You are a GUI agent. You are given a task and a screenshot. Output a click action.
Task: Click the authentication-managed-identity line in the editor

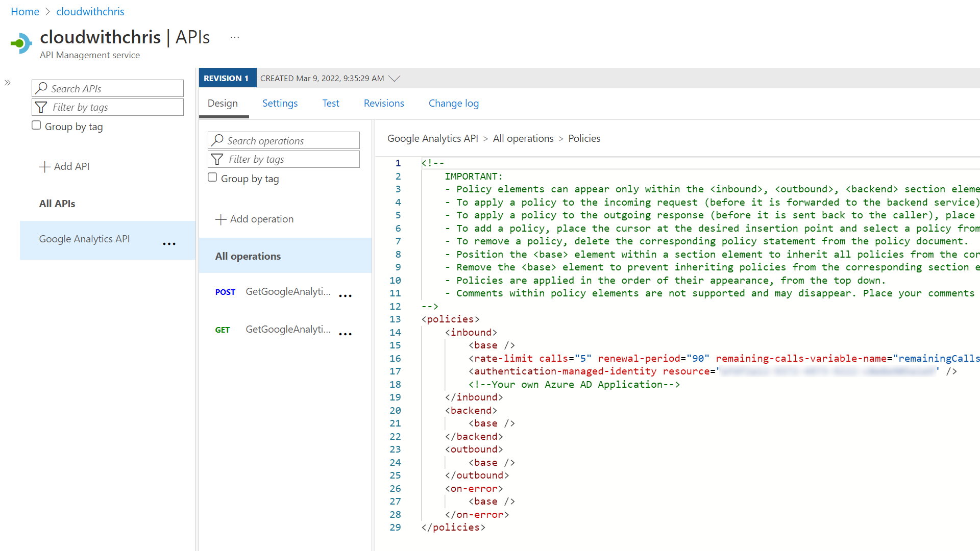point(713,371)
